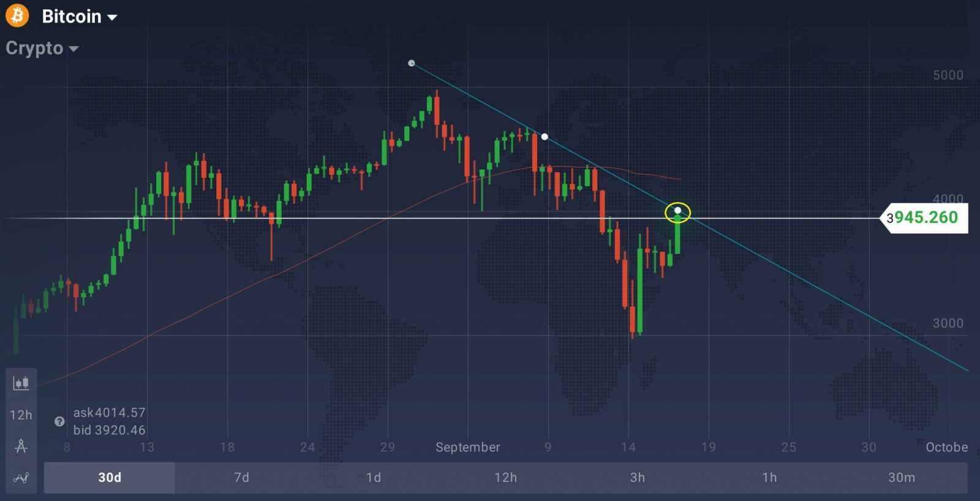Switch to the 7d time range
Screen dimensions: 980x501
tap(242, 478)
